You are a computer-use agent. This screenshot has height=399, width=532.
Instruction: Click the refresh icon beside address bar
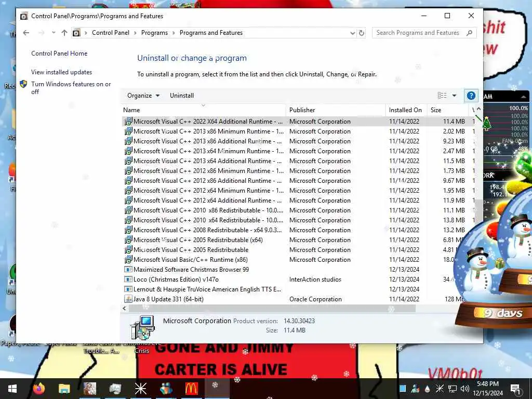(x=362, y=33)
